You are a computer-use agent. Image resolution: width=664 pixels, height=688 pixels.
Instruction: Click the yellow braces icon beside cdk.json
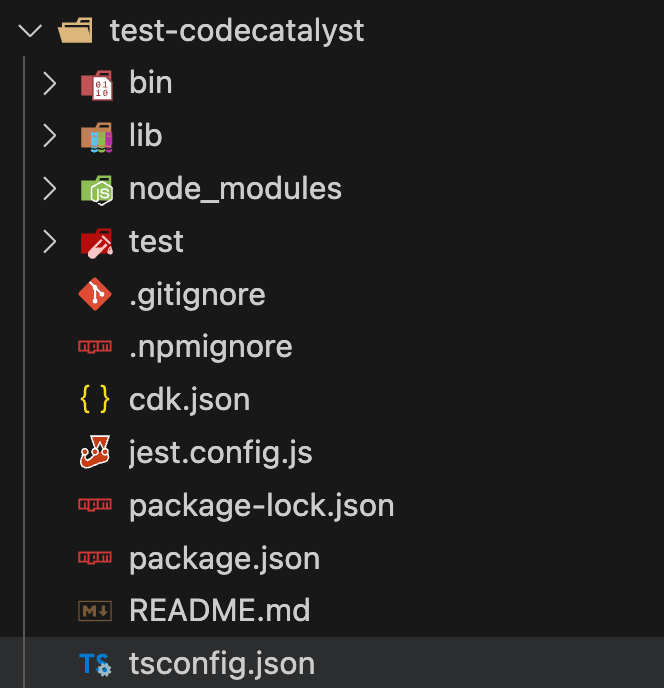pyautogui.click(x=95, y=399)
